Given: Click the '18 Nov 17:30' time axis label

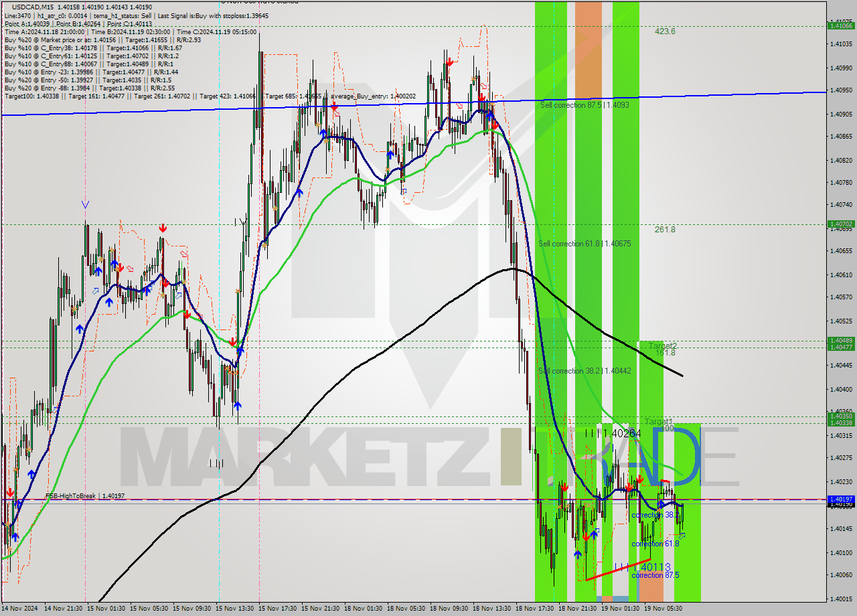Looking at the screenshot, I should point(534,609).
